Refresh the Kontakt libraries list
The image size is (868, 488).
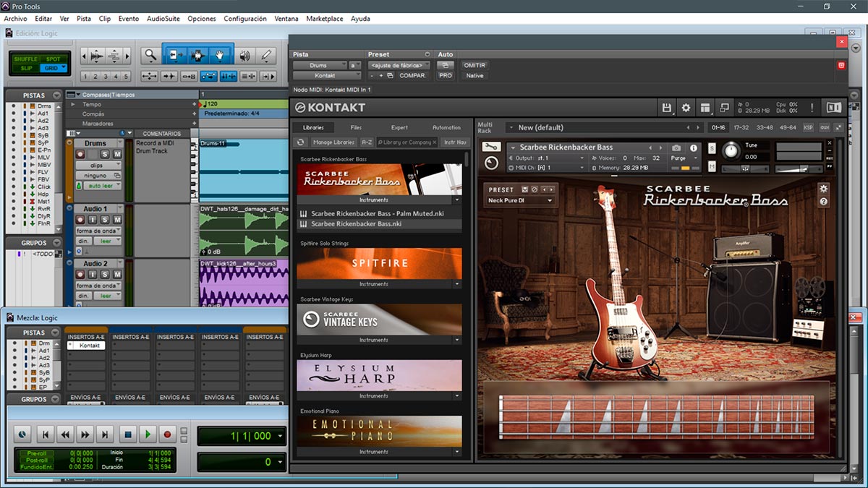pyautogui.click(x=301, y=142)
